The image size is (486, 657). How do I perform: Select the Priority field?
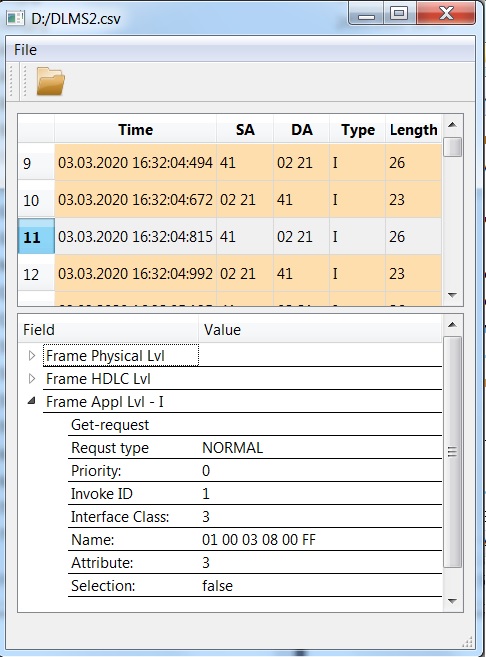click(x=96, y=471)
